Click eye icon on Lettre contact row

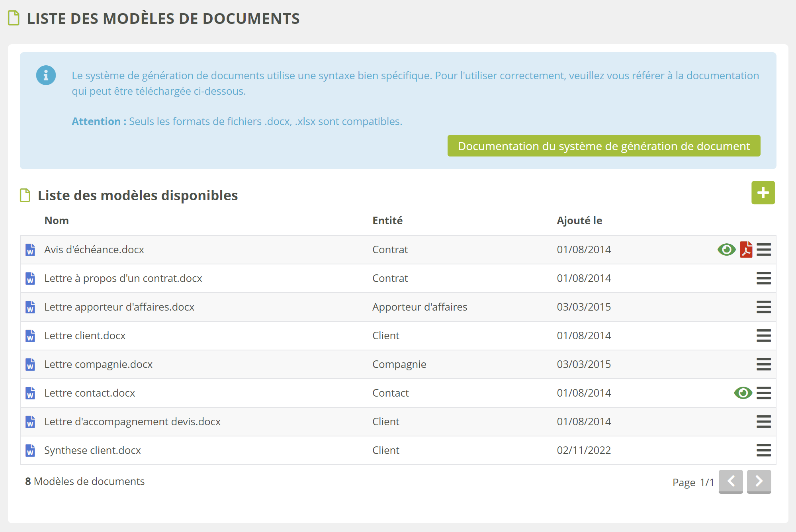pyautogui.click(x=743, y=393)
